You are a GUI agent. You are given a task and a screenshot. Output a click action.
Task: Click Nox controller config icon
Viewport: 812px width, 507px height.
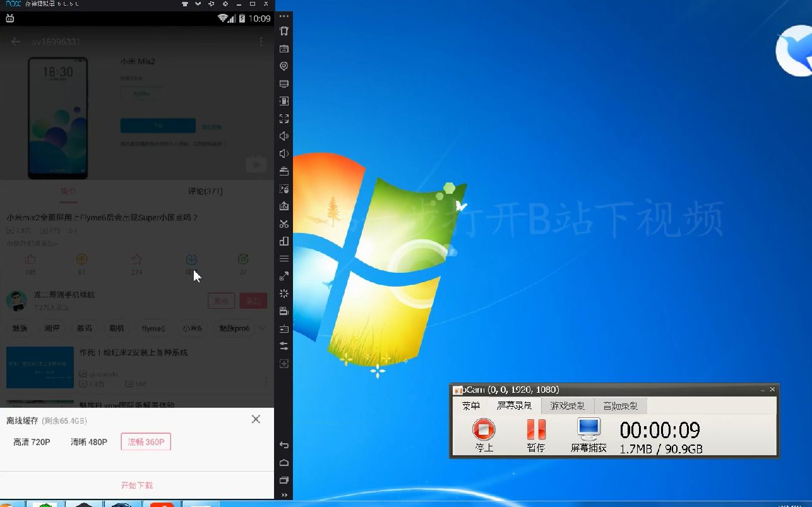click(284, 328)
